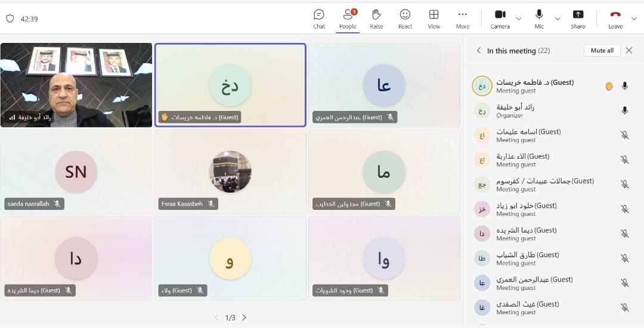Expand Camera options dropdown arrow
This screenshot has width=644, height=328.
[x=519, y=18]
